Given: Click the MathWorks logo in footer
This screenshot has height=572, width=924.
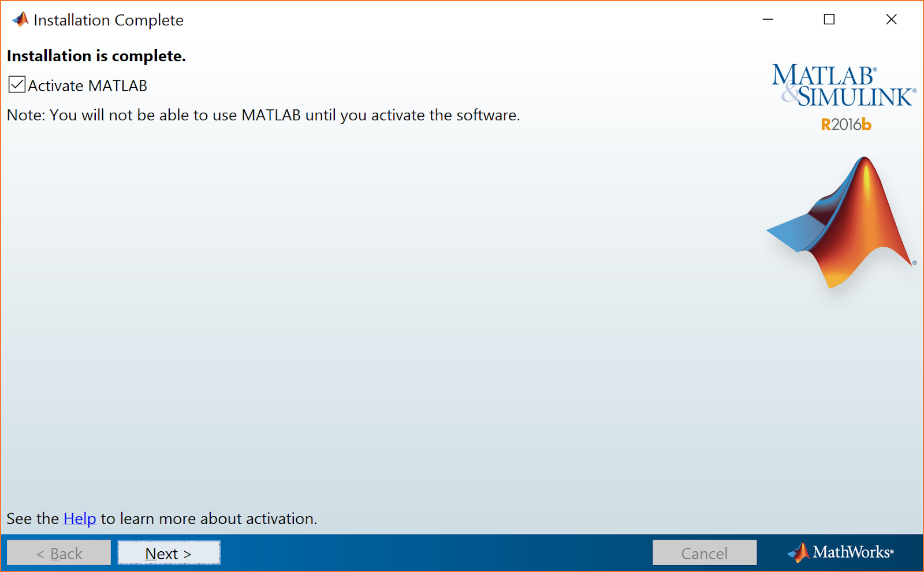Looking at the screenshot, I should [840, 553].
